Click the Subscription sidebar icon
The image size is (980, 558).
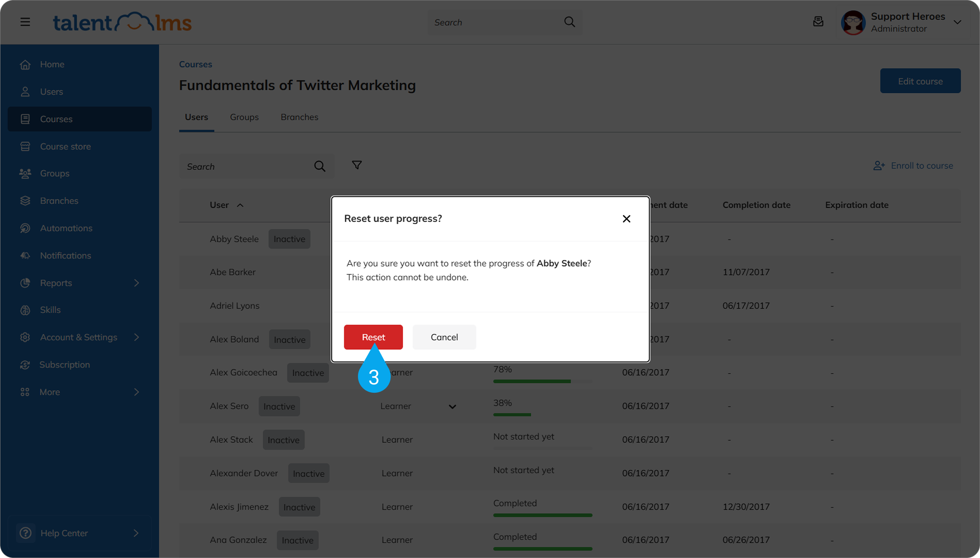[25, 365]
